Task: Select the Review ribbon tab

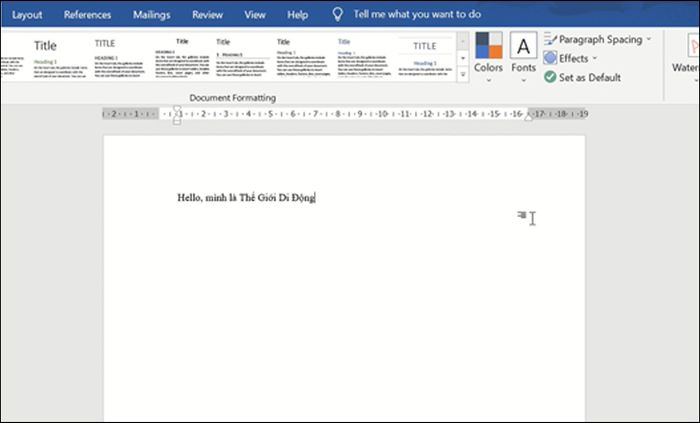Action: pos(208,15)
